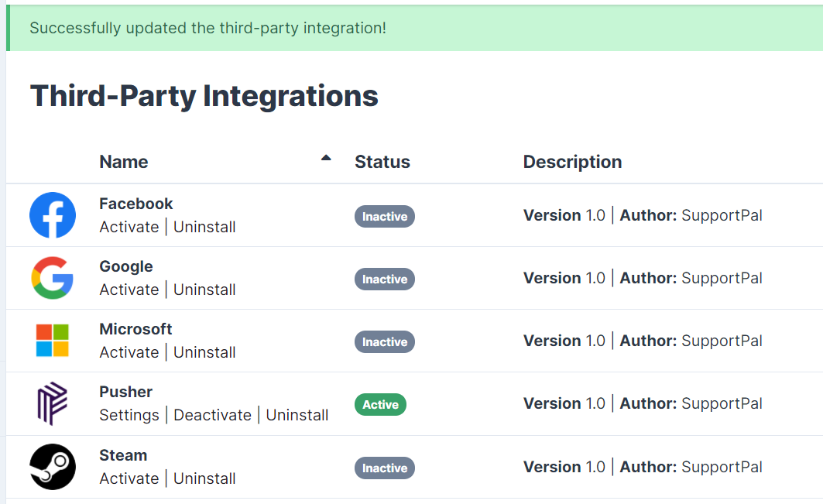Click Microsoft's Version 1.0 description
The width and height of the screenshot is (823, 504).
click(643, 341)
